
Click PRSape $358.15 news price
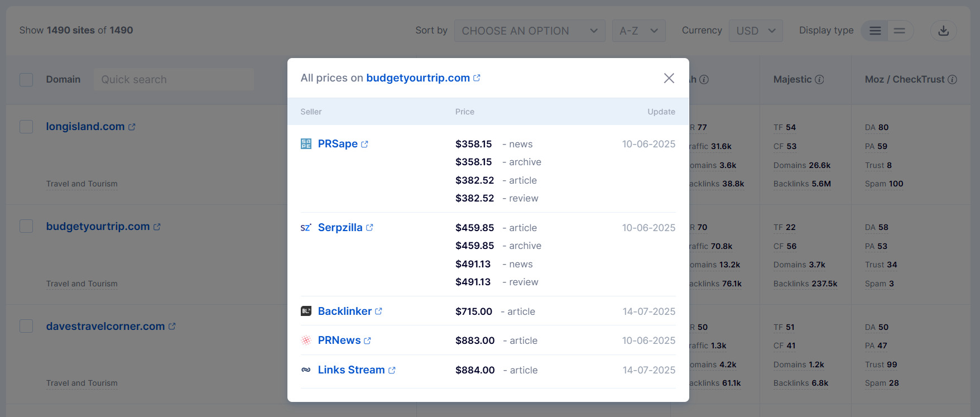tap(474, 144)
